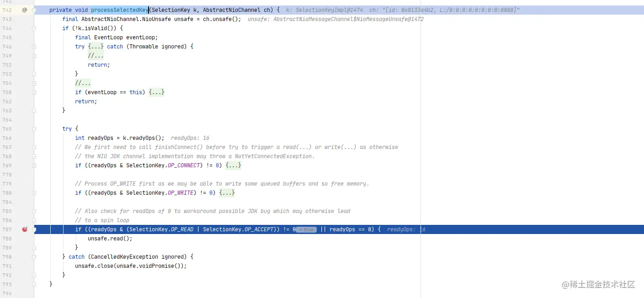Click 'Throwable ignored' in catch on line 746
Screen dimensions: 644x298
(158, 47)
